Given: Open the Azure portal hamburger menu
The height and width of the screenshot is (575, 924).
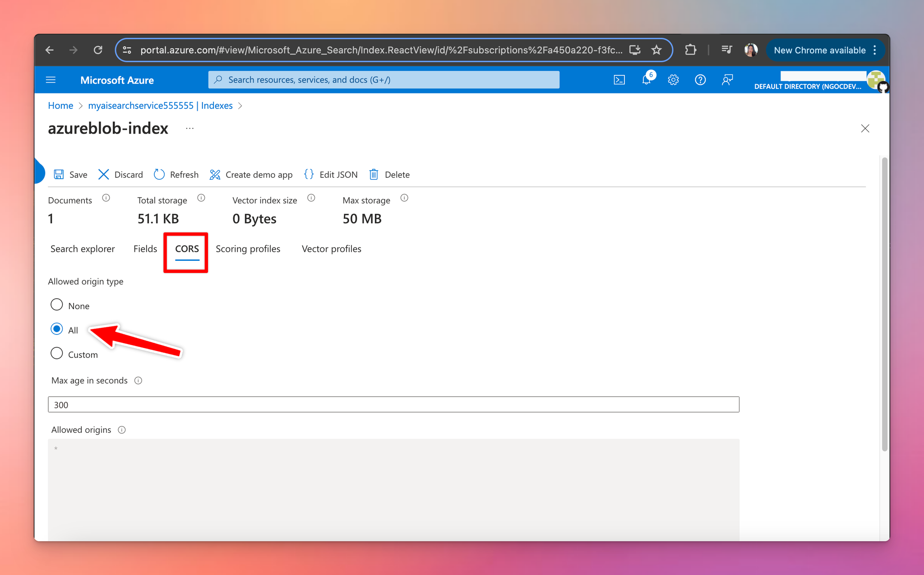Looking at the screenshot, I should (x=51, y=80).
